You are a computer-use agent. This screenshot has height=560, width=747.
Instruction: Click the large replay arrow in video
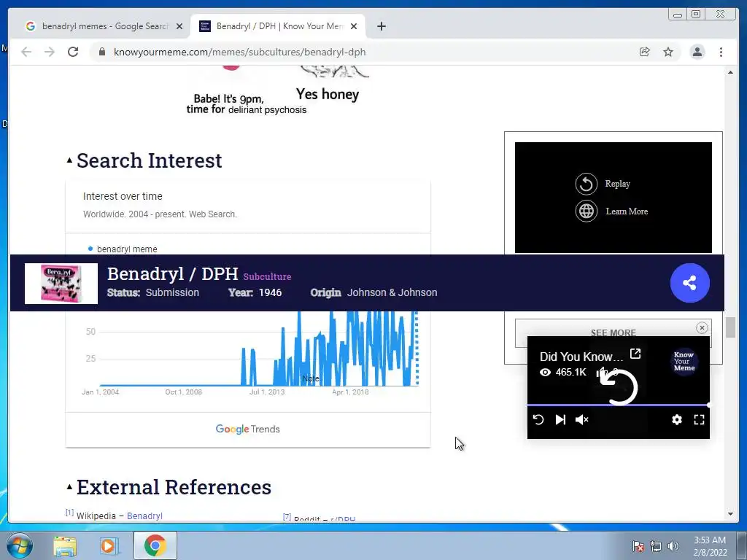619,387
